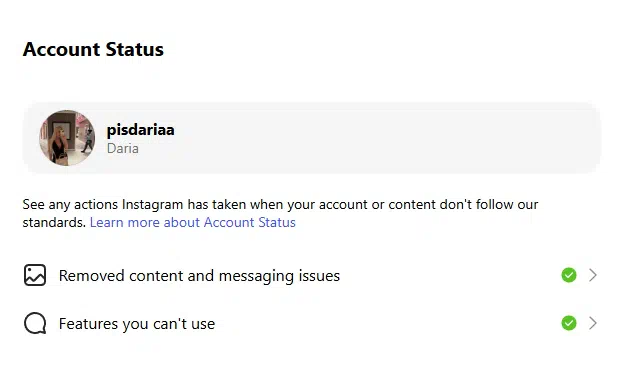Open the pisdariaa profile picture
Image resolution: width=619 pixels, height=372 pixels.
(x=67, y=138)
